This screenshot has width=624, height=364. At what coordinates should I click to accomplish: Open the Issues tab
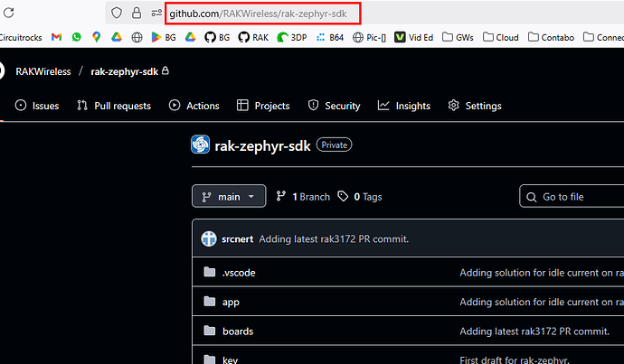(37, 106)
